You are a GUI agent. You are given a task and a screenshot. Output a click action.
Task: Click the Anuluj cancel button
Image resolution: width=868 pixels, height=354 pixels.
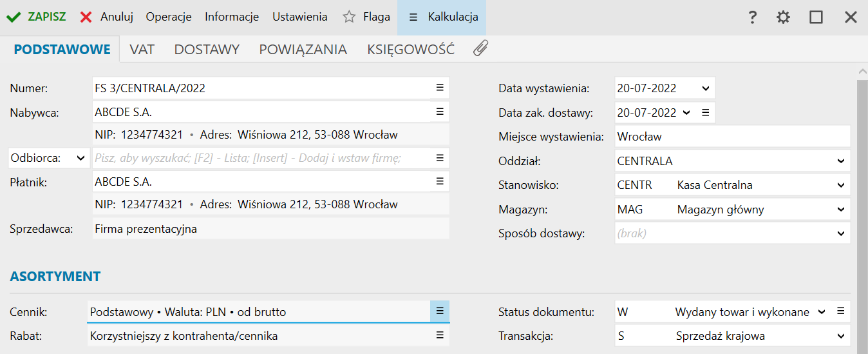tap(107, 17)
